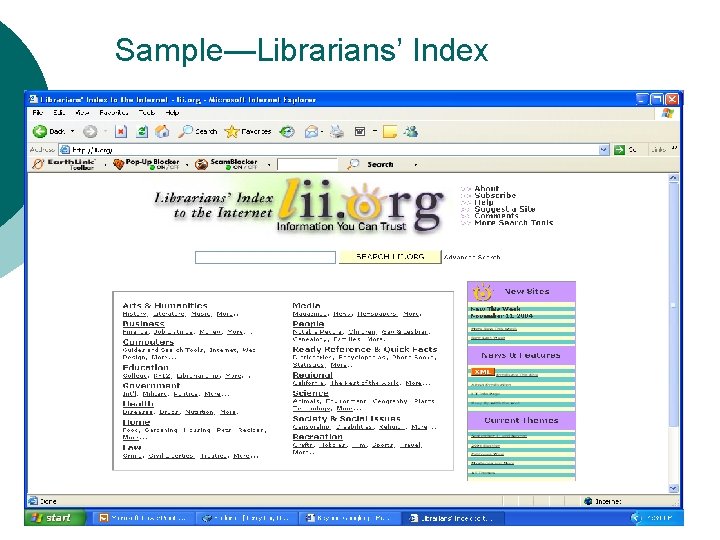Open the Tools menu
Screen dimensions: 720x540
[x=147, y=112]
